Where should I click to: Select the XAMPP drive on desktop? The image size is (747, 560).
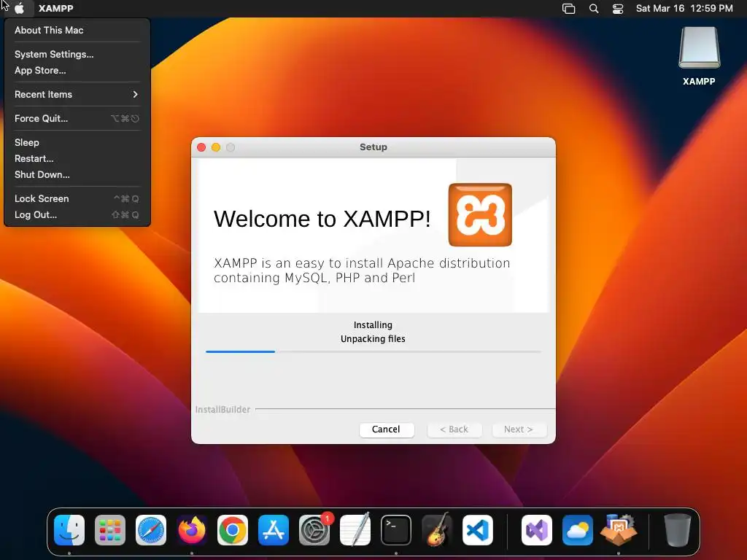699,56
